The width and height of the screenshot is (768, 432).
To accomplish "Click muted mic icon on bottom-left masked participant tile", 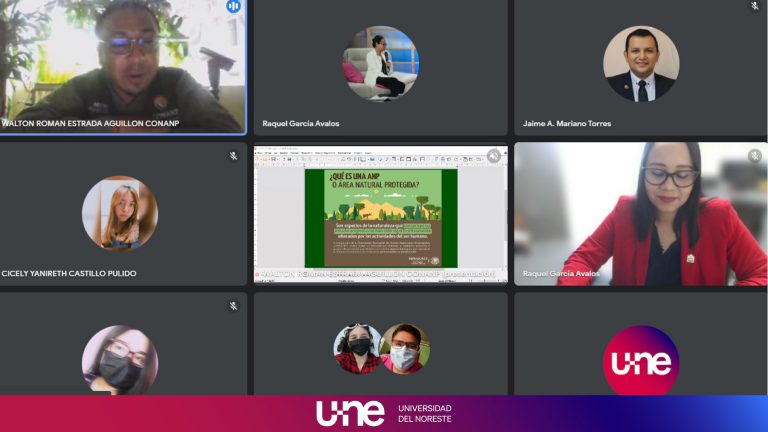I will coord(233,306).
